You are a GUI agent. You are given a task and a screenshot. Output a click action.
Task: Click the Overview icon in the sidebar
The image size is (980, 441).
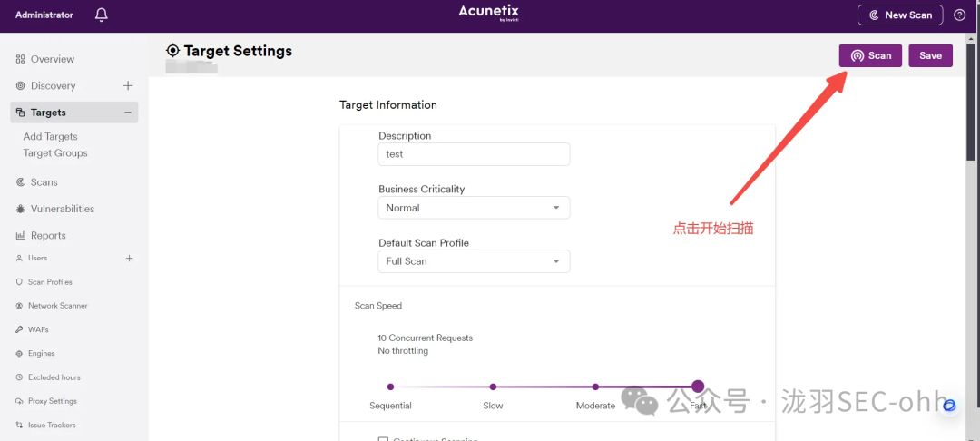coord(21,59)
